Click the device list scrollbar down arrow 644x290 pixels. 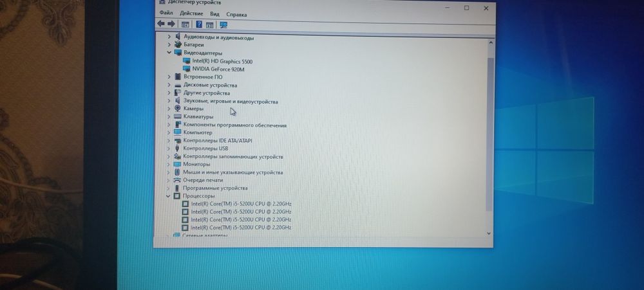(489, 233)
